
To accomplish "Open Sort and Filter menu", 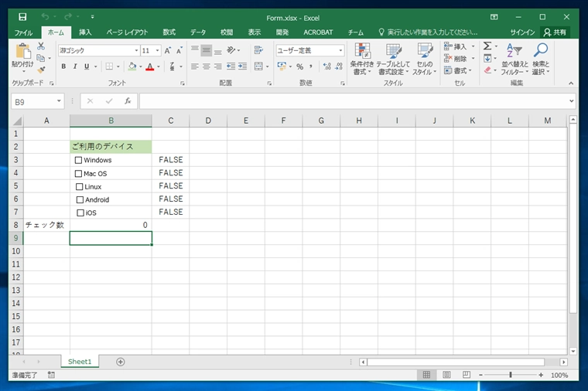I will point(514,59).
